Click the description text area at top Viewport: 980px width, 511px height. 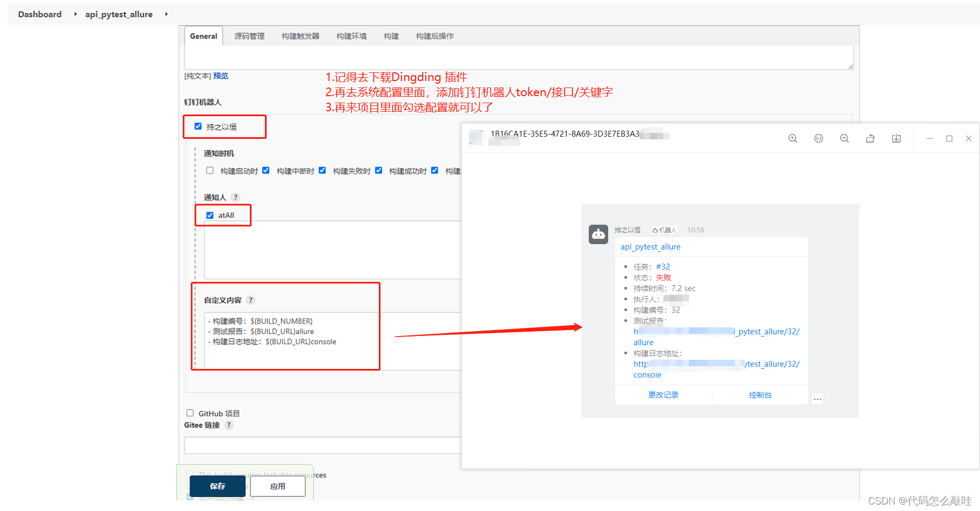tap(519, 57)
